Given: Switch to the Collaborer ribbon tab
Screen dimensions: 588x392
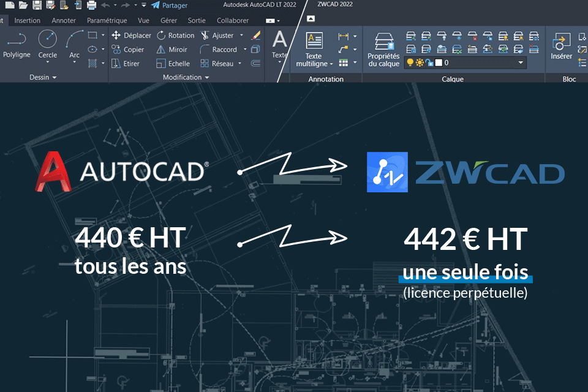Looking at the screenshot, I should coord(233,21).
